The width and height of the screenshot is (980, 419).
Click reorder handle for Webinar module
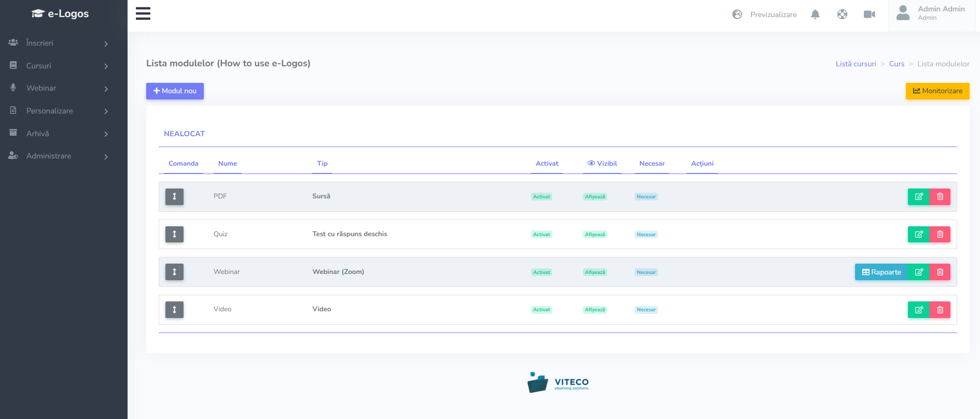(174, 272)
